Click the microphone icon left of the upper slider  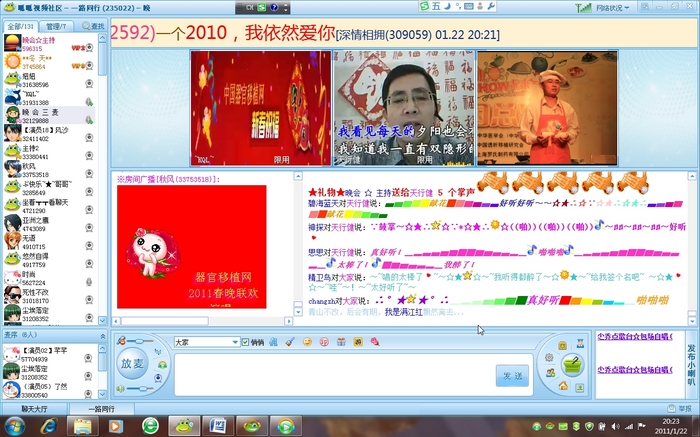(121, 341)
